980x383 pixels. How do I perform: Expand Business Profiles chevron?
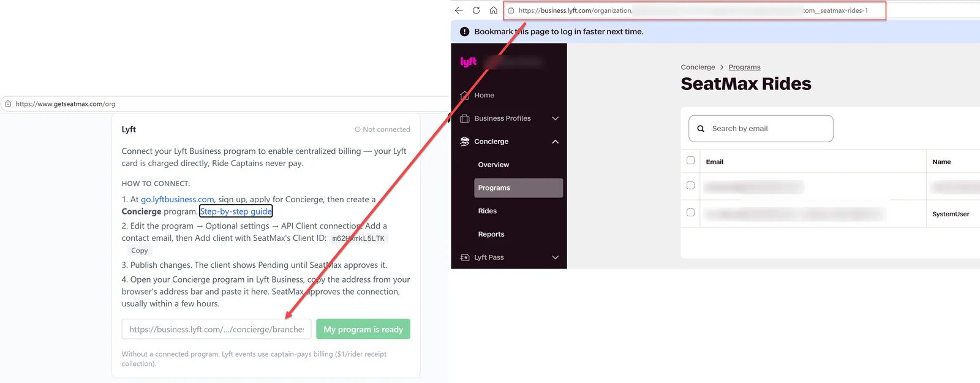click(555, 118)
